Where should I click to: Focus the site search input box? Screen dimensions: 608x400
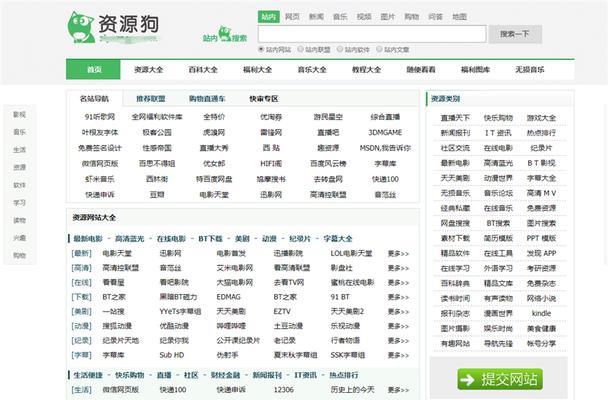(372, 34)
